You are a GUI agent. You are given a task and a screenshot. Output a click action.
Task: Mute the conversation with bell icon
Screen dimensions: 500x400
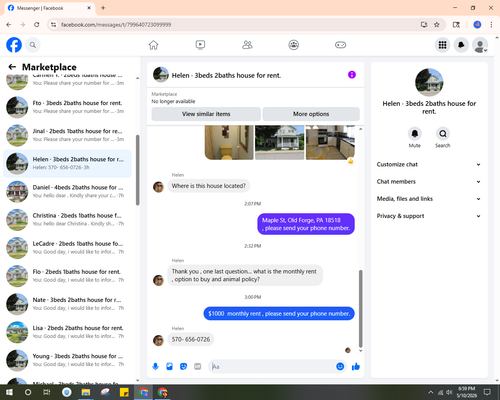pos(415,134)
